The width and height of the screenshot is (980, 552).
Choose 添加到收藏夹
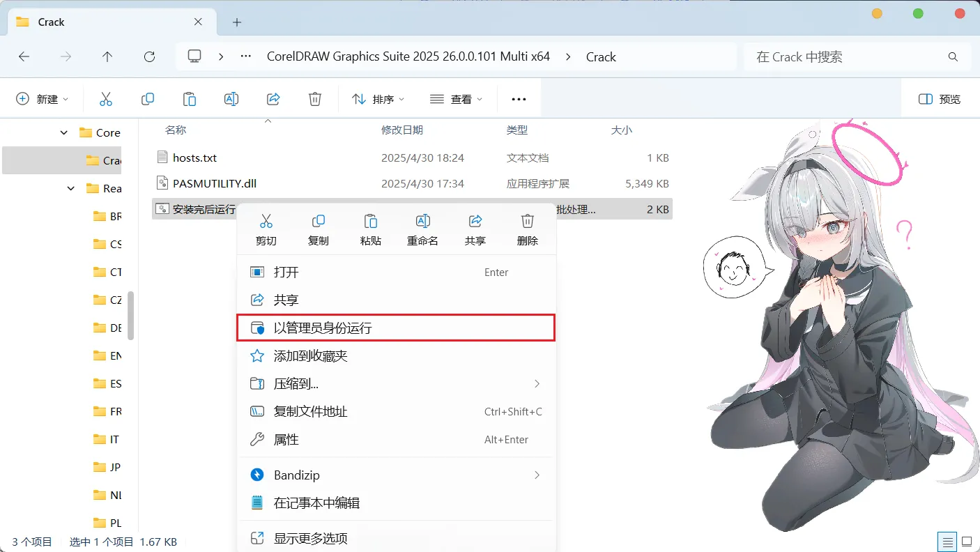[x=397, y=355]
